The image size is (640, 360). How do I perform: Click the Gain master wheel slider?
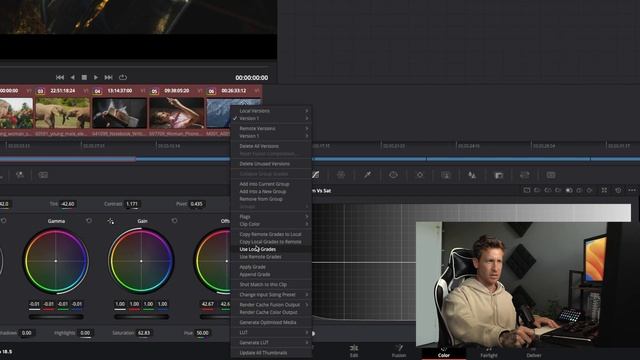141,316
